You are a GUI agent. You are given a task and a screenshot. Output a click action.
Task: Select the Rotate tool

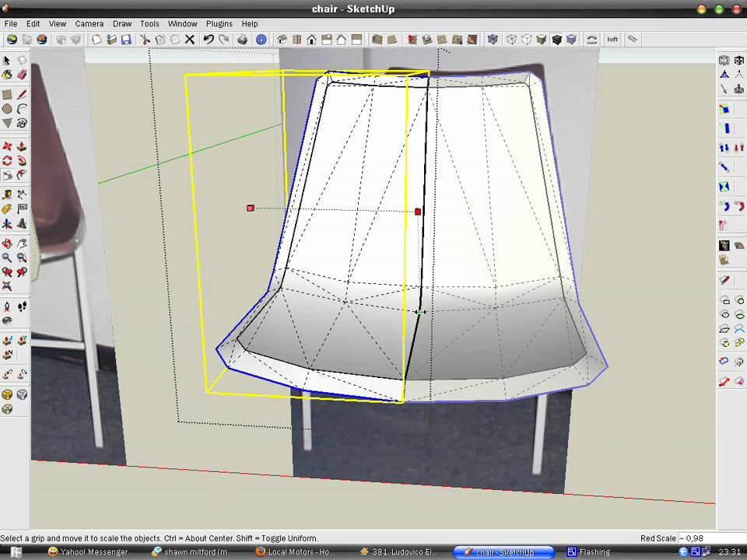coord(7,161)
